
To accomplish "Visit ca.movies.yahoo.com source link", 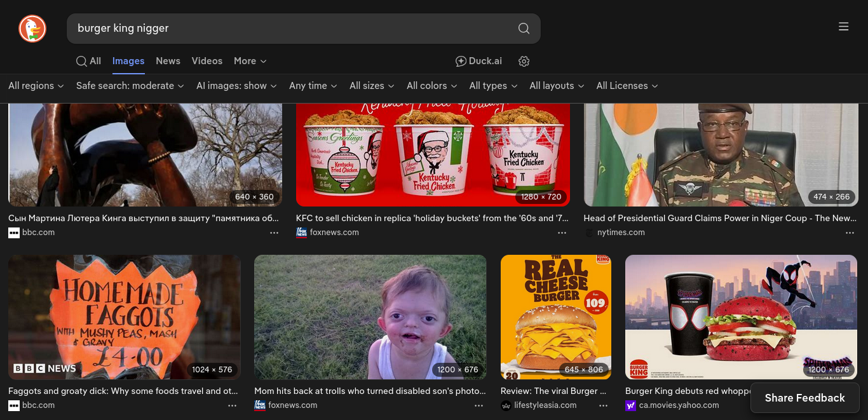I will 679,405.
